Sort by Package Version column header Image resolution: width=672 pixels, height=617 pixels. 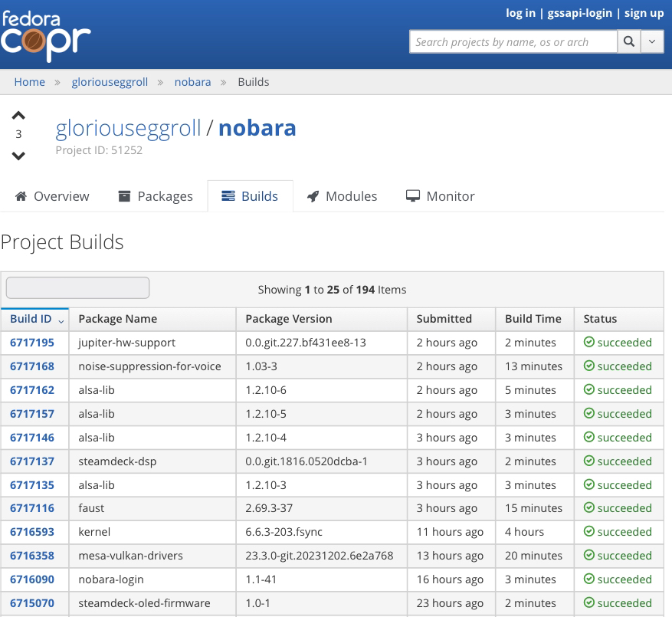321,319
